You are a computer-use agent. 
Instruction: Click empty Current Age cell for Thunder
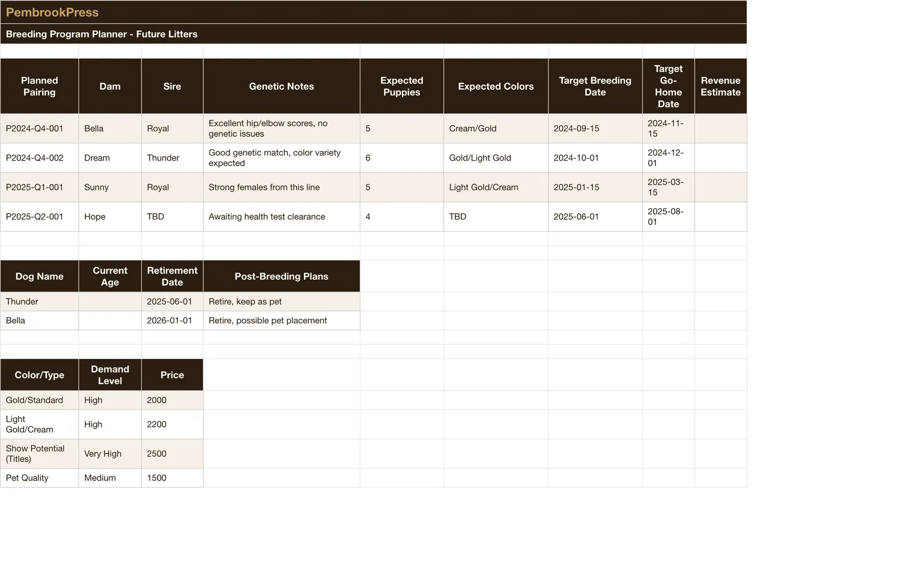coord(110,302)
